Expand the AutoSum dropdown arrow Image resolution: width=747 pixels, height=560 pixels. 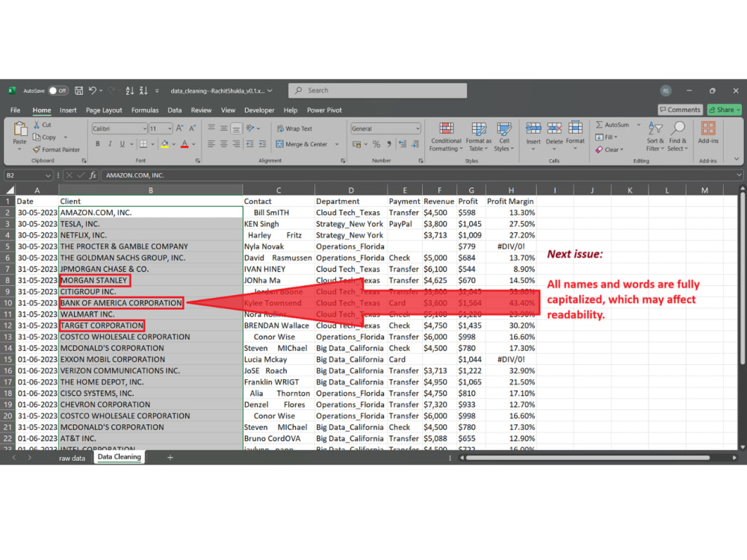pyautogui.click(x=639, y=125)
